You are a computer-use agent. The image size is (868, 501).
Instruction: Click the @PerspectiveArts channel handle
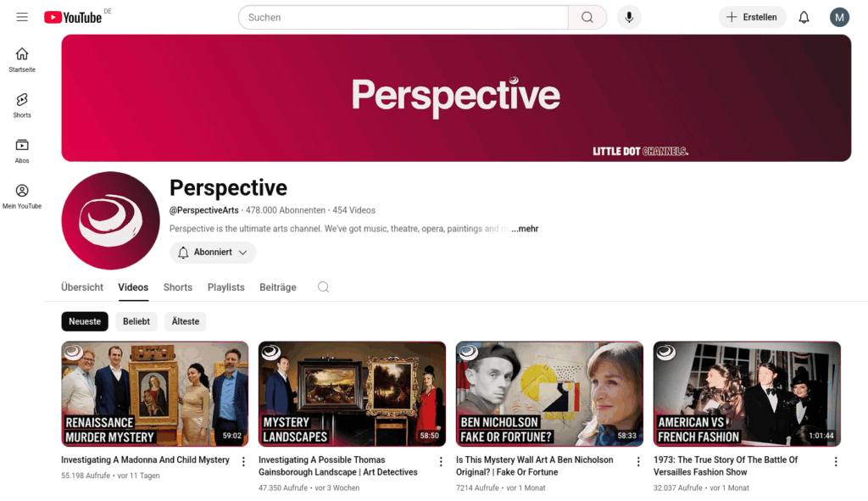[x=203, y=210]
